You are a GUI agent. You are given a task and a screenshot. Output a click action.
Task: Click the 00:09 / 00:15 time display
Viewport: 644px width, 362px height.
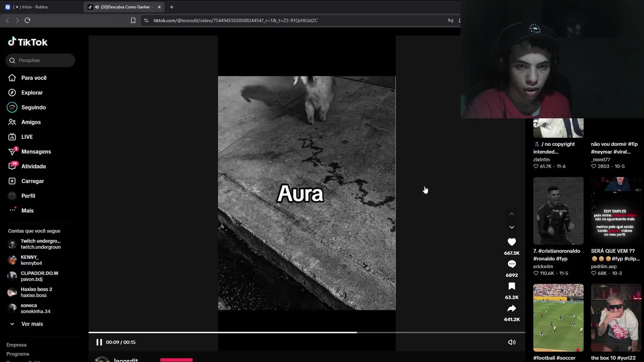click(x=121, y=342)
